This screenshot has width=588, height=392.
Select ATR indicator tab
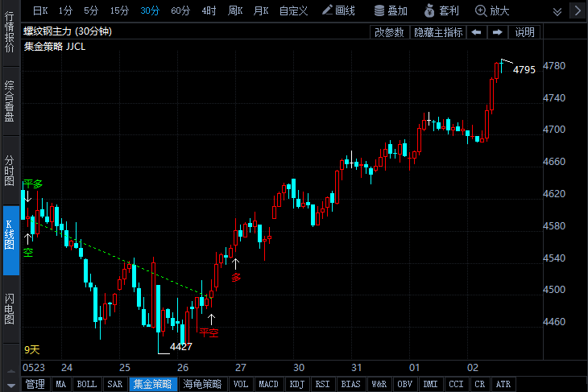(x=503, y=384)
